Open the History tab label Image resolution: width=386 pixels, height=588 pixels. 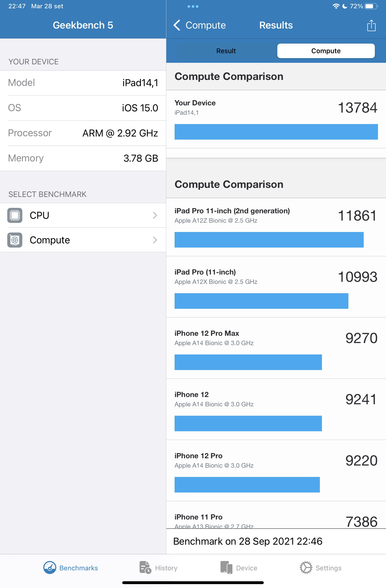(x=166, y=568)
